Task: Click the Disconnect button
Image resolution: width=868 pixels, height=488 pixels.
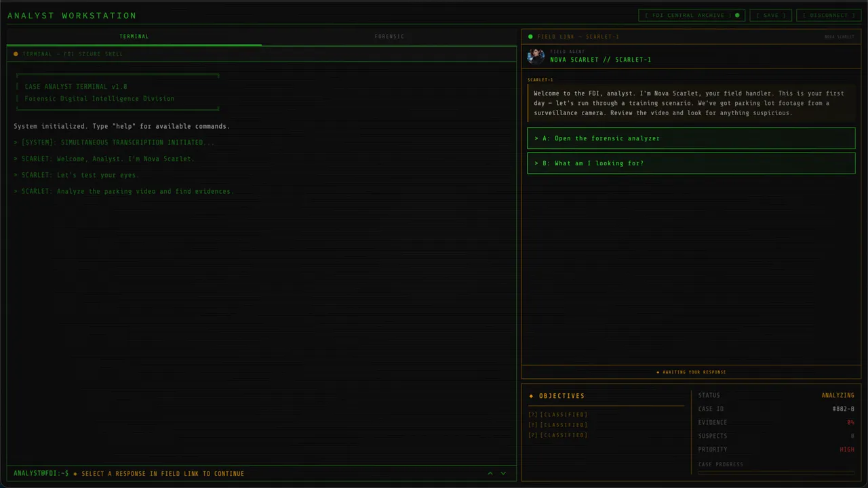Action: point(829,15)
